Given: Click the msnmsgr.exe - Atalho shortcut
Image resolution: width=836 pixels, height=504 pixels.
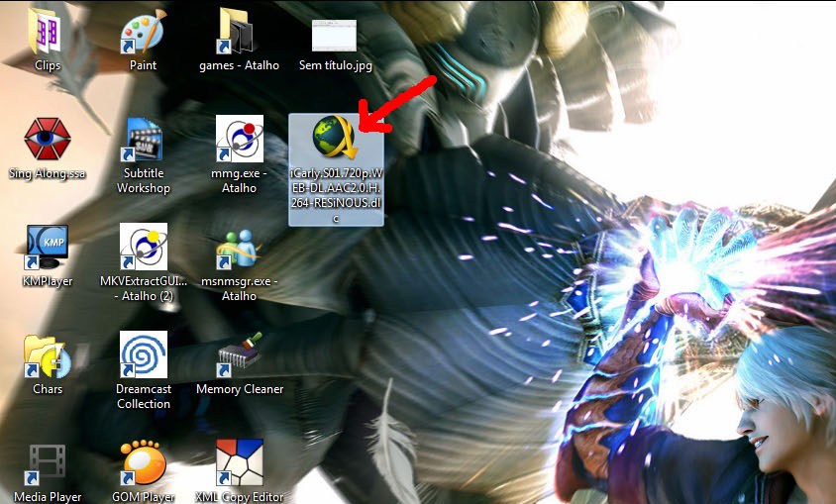Looking at the screenshot, I should (239, 249).
